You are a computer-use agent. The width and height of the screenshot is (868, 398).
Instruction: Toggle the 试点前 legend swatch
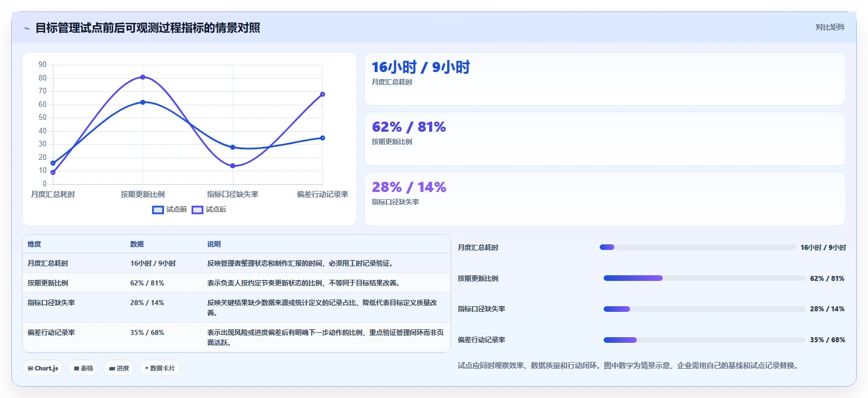(158, 209)
